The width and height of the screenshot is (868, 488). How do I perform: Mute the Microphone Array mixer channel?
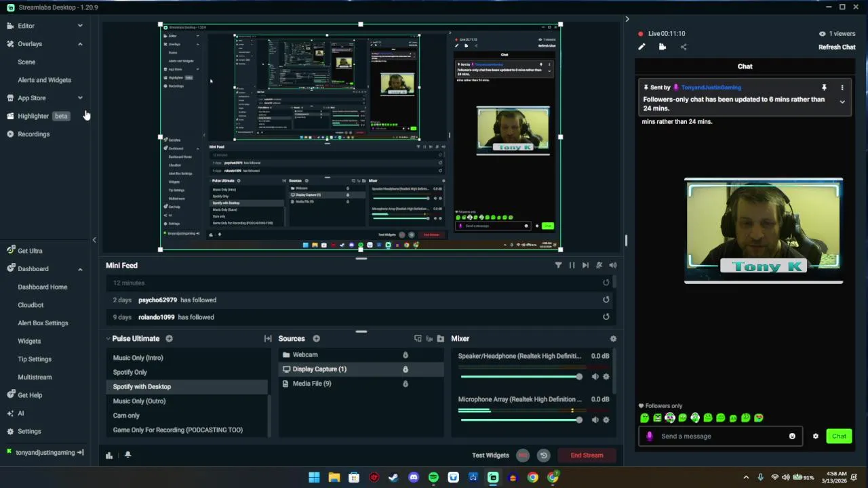595,420
